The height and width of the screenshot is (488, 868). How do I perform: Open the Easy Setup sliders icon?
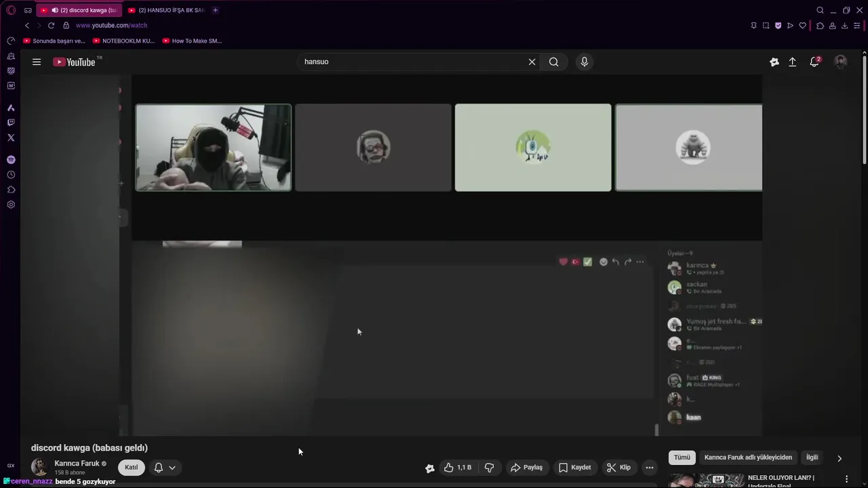click(x=858, y=26)
